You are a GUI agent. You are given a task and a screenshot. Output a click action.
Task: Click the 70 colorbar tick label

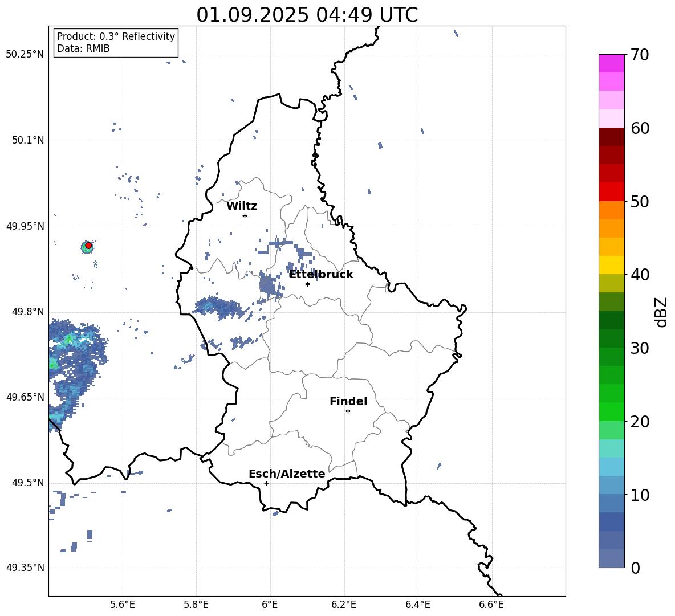(640, 55)
